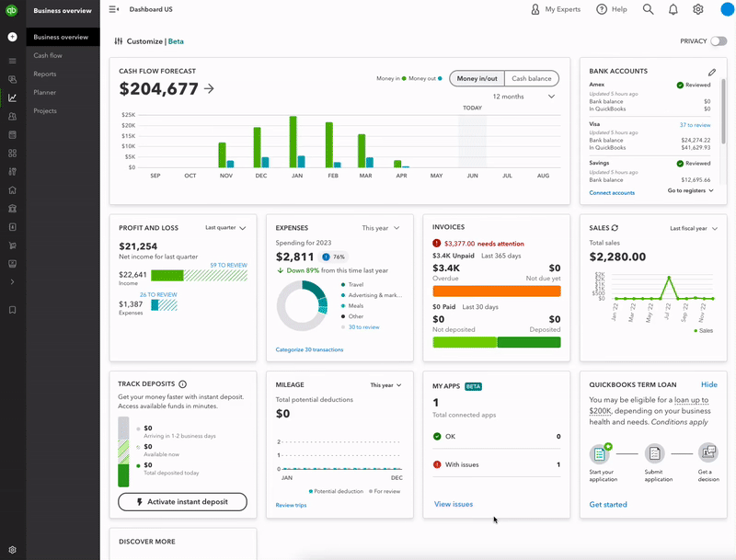Click the Get a decision step icon

click(x=707, y=452)
